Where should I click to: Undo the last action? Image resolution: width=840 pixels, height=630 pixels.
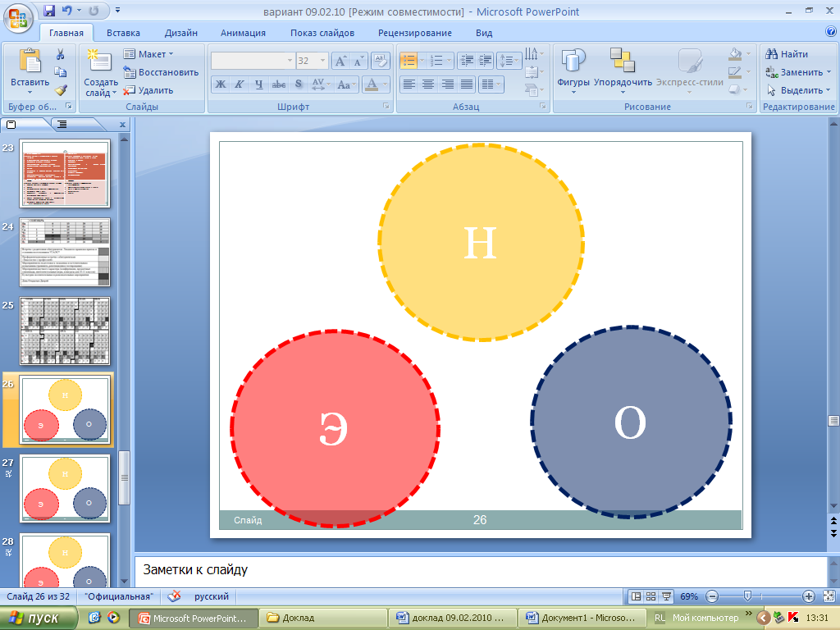coord(67,10)
